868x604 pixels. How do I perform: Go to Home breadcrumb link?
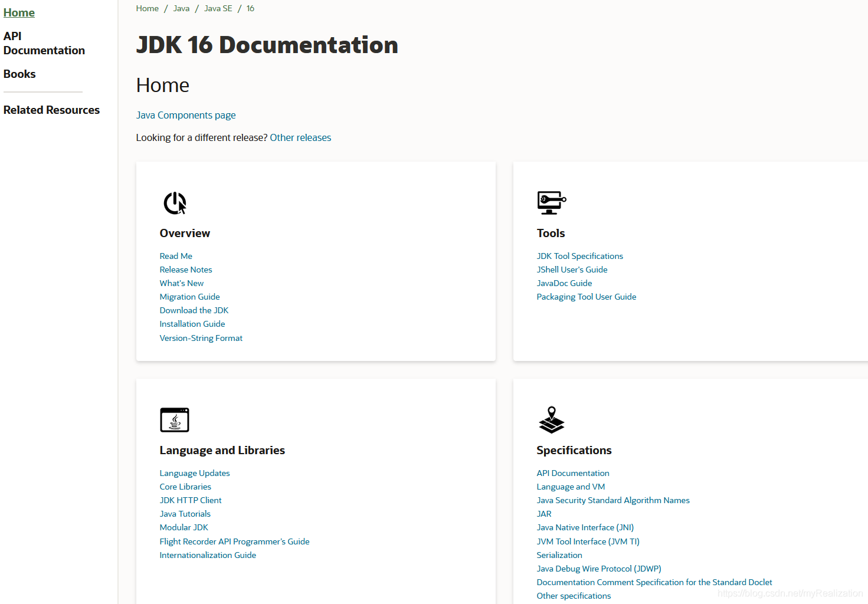click(x=147, y=8)
